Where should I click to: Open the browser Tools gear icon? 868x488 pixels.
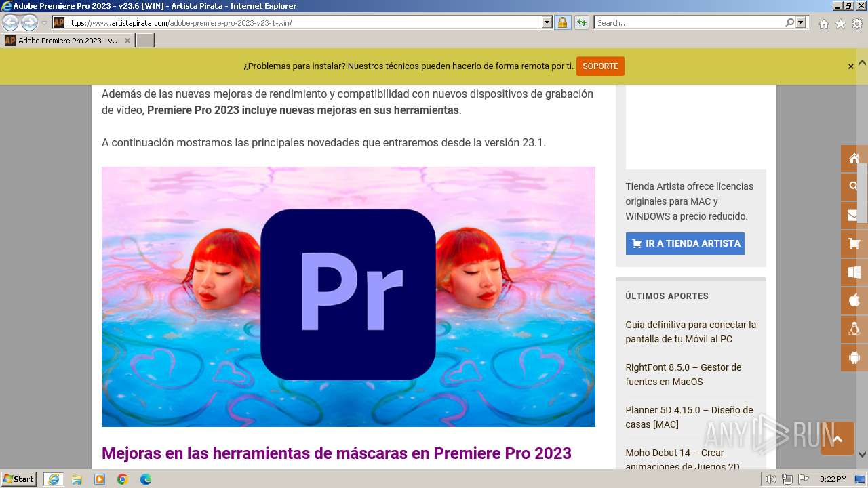point(857,24)
